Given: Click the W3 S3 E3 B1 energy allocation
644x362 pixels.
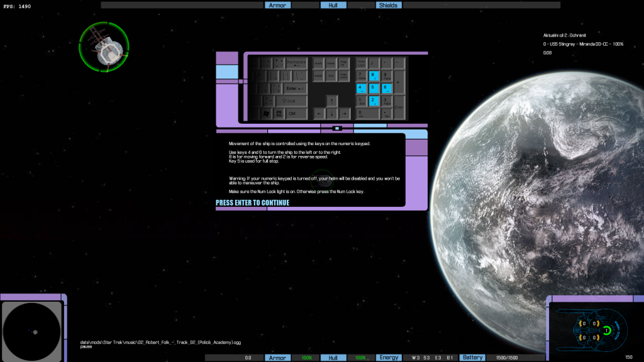Looking at the screenshot, I should point(433,358).
